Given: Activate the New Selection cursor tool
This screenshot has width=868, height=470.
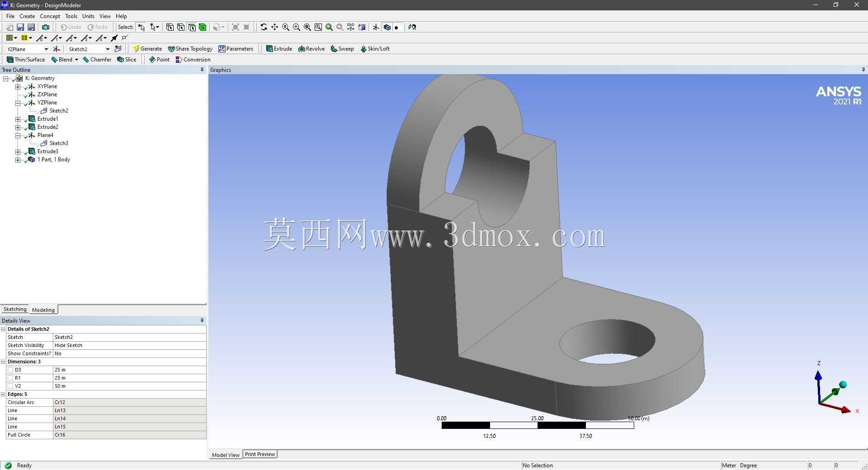Looking at the screenshot, I should (142, 27).
